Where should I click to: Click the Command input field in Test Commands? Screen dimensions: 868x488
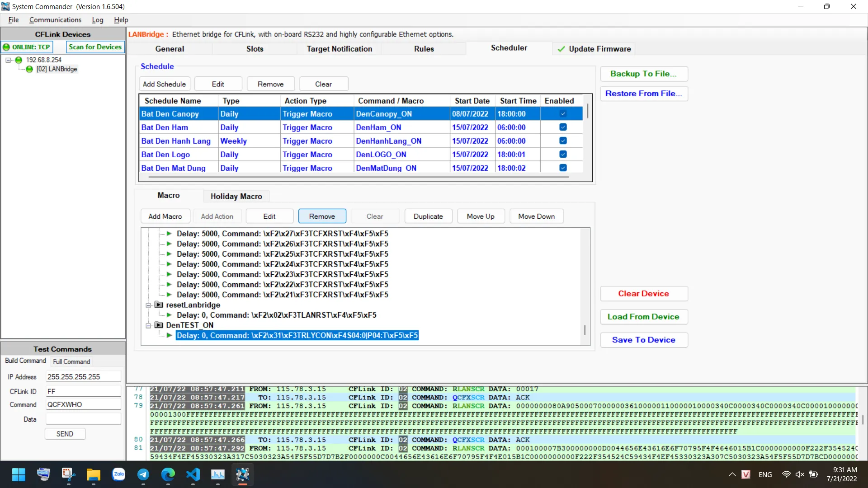[83, 405]
